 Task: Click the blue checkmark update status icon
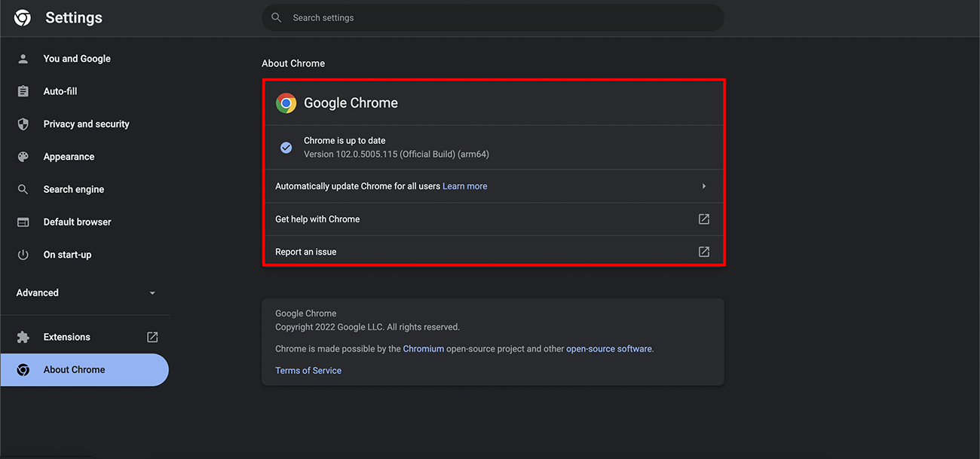(x=286, y=148)
